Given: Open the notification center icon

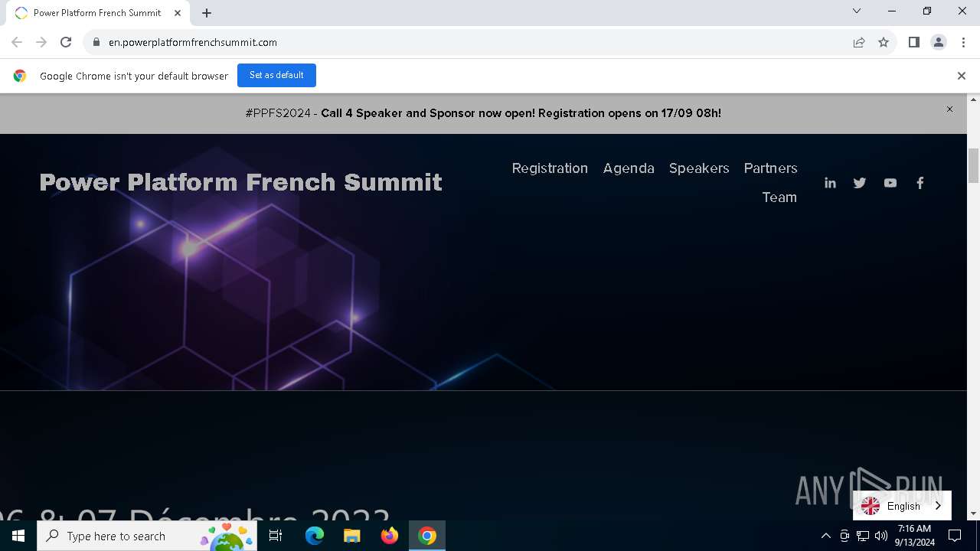Looking at the screenshot, I should pos(955,536).
